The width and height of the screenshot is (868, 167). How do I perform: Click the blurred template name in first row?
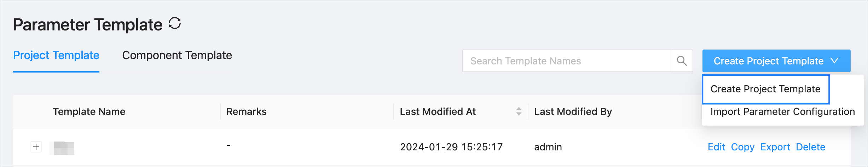coord(62,148)
